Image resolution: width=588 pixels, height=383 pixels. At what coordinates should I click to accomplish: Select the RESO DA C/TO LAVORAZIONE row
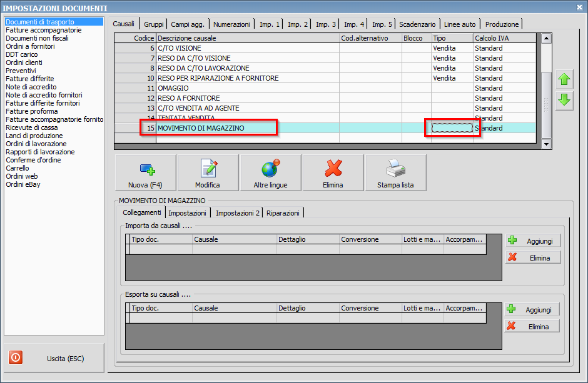click(325, 68)
